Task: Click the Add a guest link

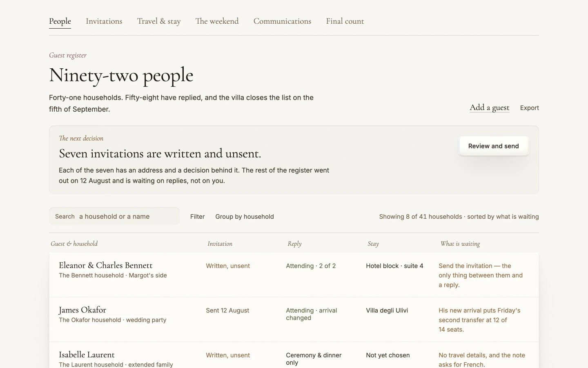Action: pos(490,108)
